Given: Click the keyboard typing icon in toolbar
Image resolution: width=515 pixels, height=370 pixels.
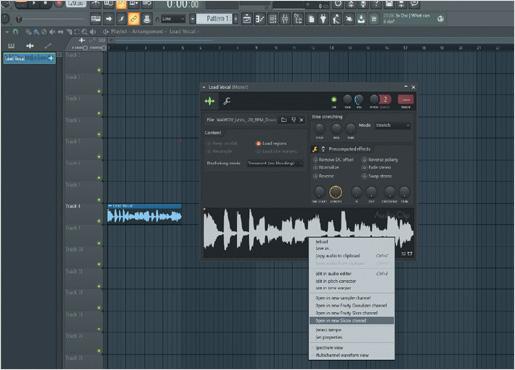Looking at the screenshot, I should (x=96, y=19).
